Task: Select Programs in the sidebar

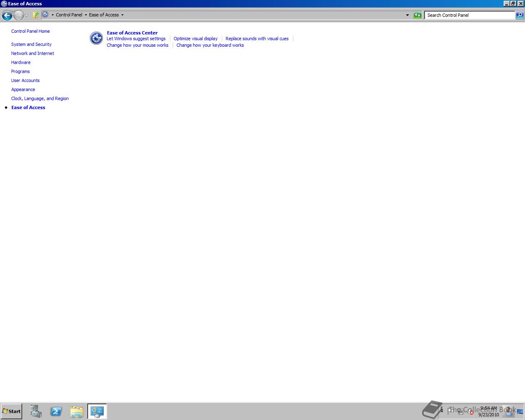Action: [x=20, y=71]
